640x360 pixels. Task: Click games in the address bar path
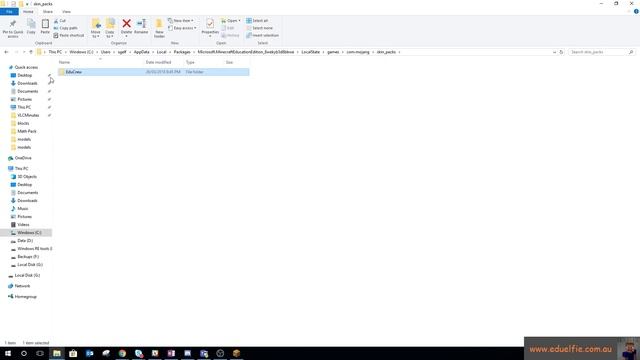tap(333, 52)
